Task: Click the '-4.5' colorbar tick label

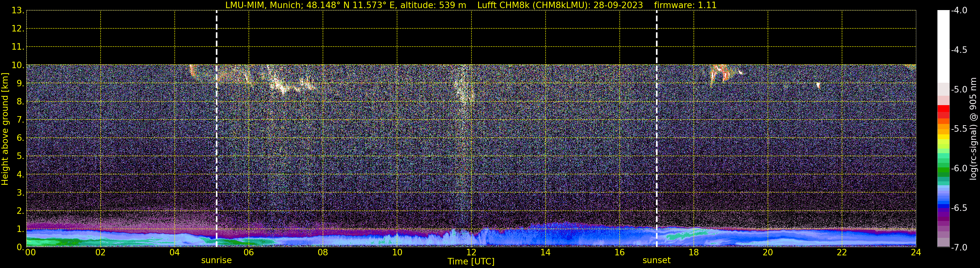Action: [959, 50]
